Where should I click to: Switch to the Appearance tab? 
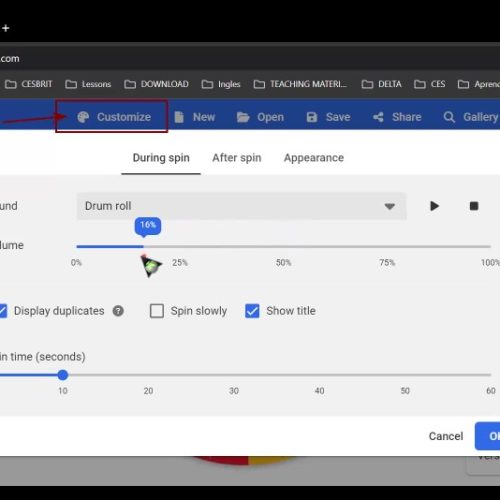click(314, 158)
